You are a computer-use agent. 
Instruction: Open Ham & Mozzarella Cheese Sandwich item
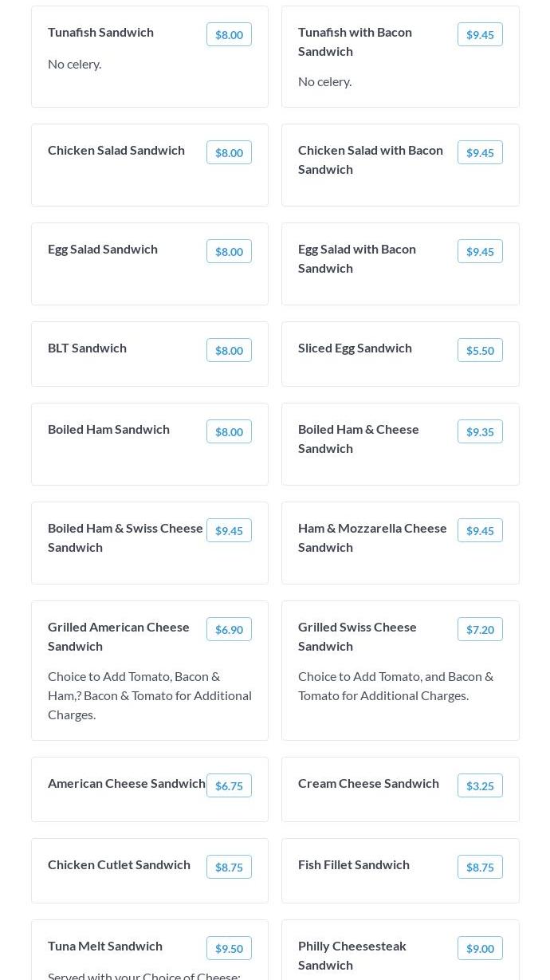(x=400, y=543)
